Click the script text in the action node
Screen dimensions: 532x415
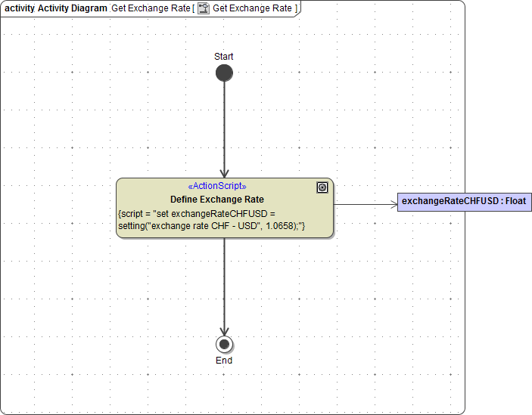(212, 220)
